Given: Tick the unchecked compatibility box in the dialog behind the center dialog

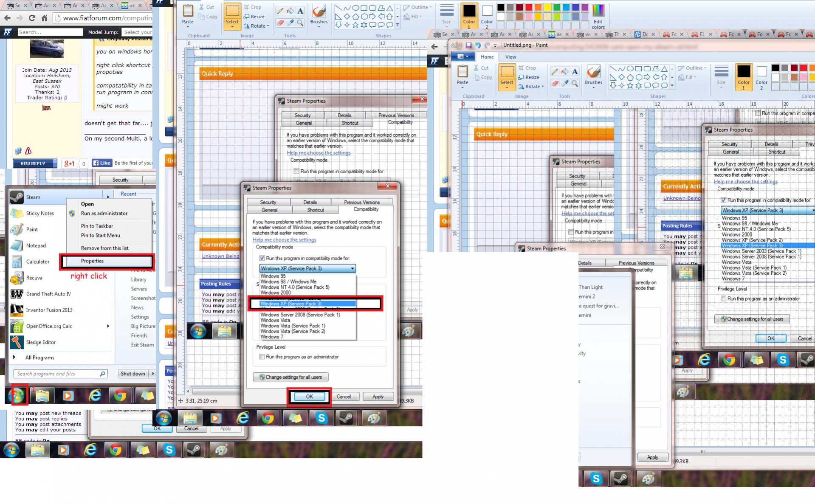Looking at the screenshot, I should coord(296,172).
